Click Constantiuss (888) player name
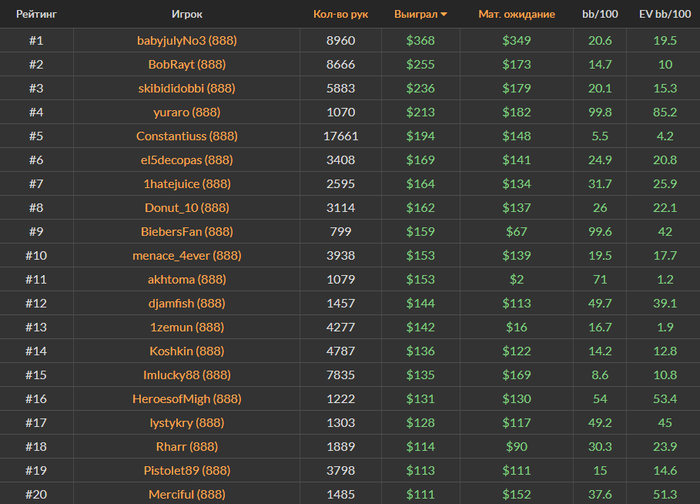 pyautogui.click(x=187, y=136)
